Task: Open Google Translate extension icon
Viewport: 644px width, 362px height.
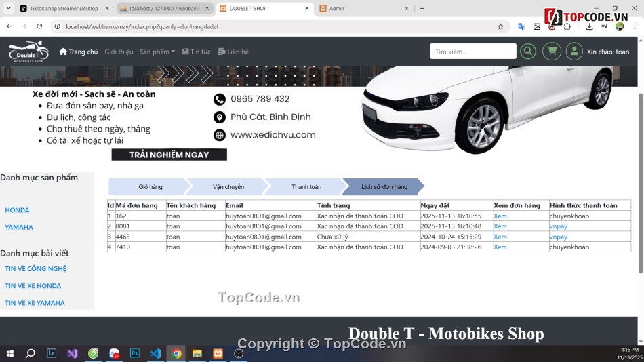Action: click(x=521, y=26)
